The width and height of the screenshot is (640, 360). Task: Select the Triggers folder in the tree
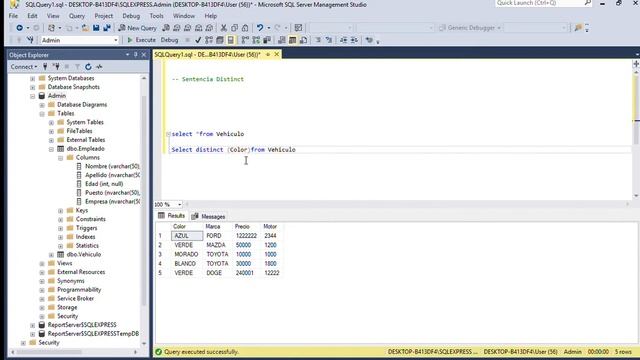coord(87,228)
